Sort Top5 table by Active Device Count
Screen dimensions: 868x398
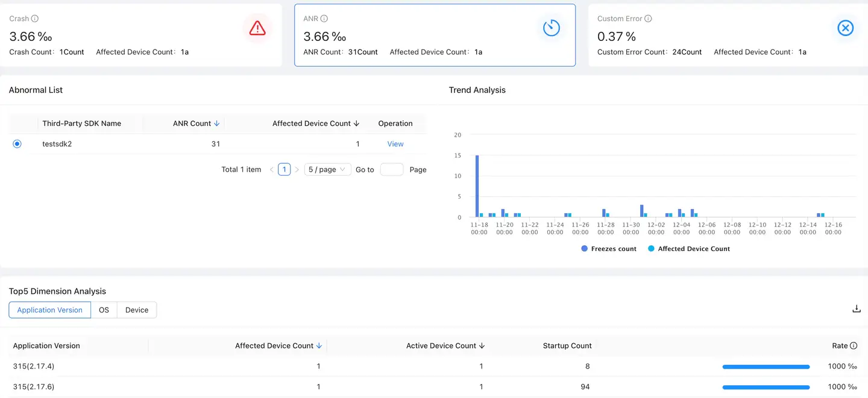(x=482, y=346)
